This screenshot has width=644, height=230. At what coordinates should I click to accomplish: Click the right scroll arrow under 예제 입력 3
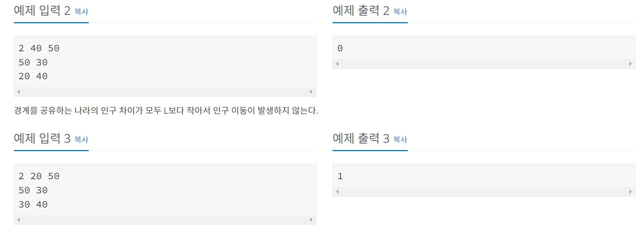click(311, 219)
